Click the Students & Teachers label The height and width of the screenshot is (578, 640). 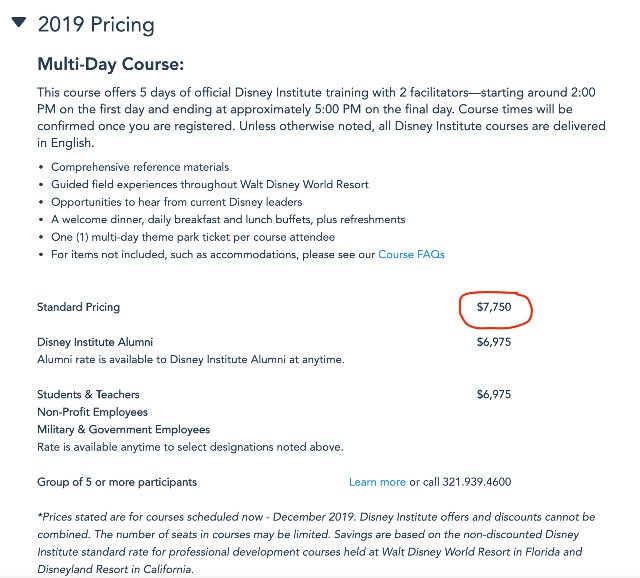click(88, 395)
